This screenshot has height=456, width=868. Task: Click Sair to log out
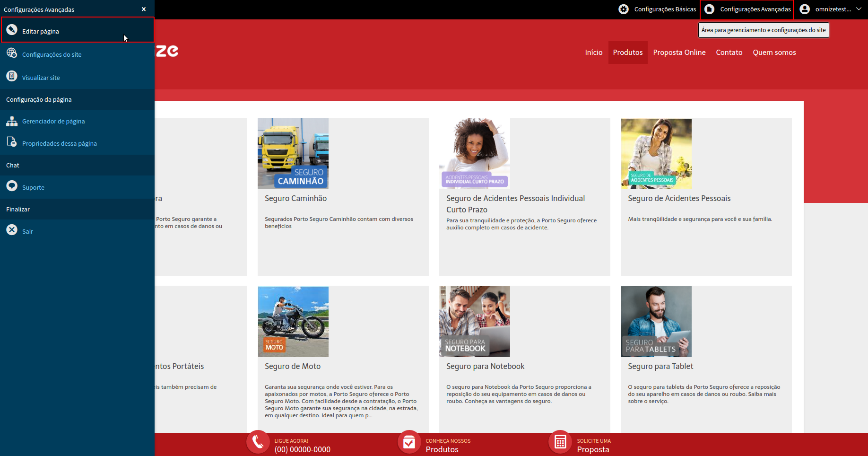coord(27,231)
